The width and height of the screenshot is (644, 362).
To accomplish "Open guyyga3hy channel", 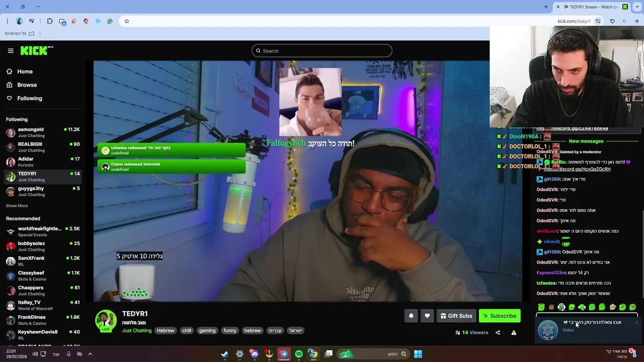I will tap(43, 191).
